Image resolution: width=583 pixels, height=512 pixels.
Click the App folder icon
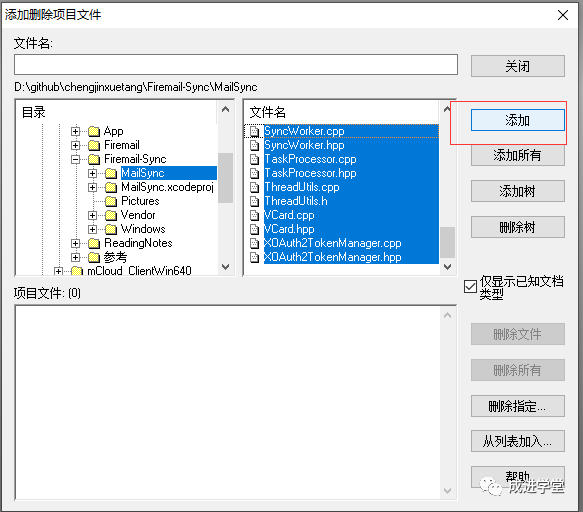(94, 131)
